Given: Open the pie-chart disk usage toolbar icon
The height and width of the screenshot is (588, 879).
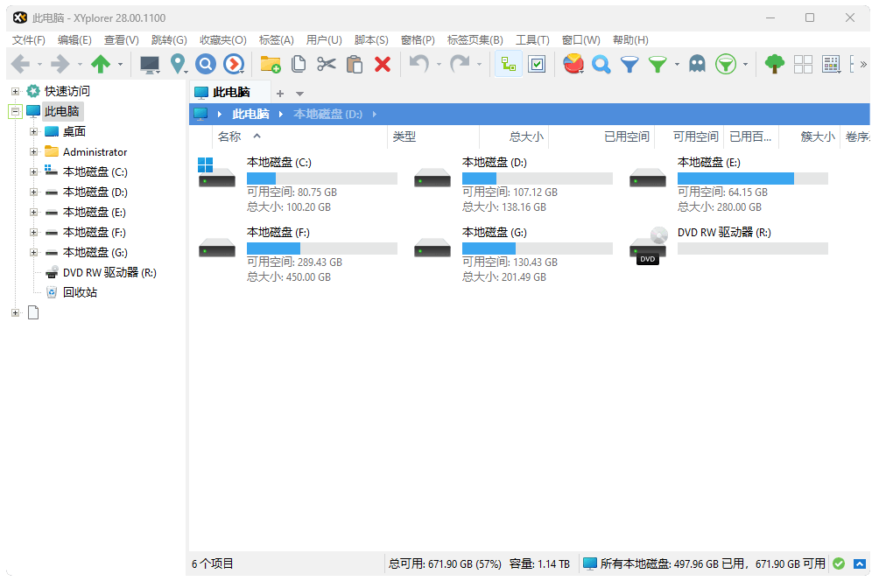Looking at the screenshot, I should click(573, 64).
